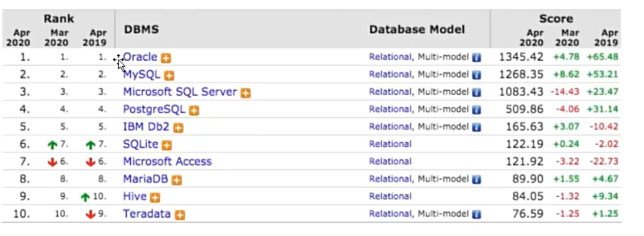Open the MySQL link
Viewport: 644px width, 236px height.
click(x=142, y=75)
